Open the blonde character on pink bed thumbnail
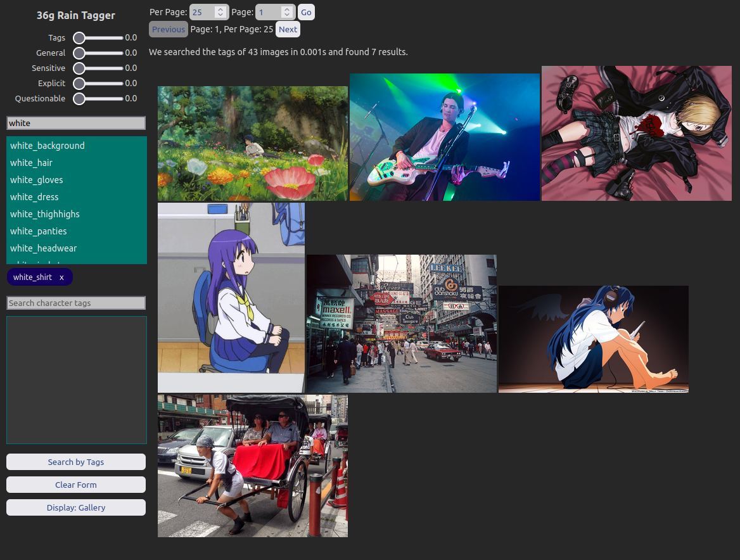The height and width of the screenshot is (560, 740). [637, 134]
